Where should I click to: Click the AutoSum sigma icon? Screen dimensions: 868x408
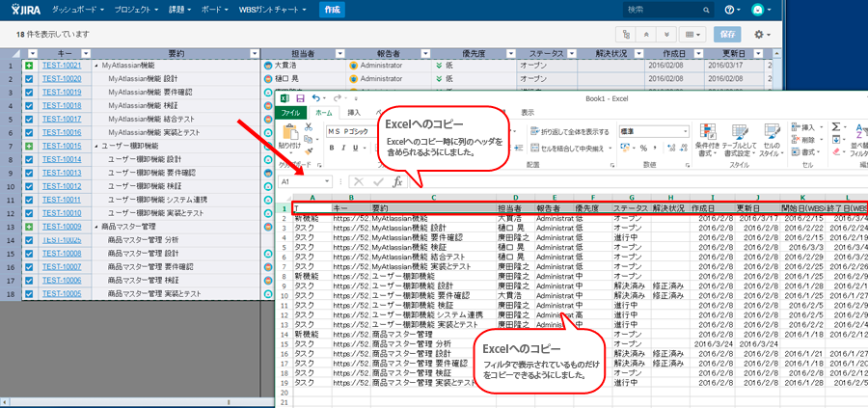pos(834,127)
